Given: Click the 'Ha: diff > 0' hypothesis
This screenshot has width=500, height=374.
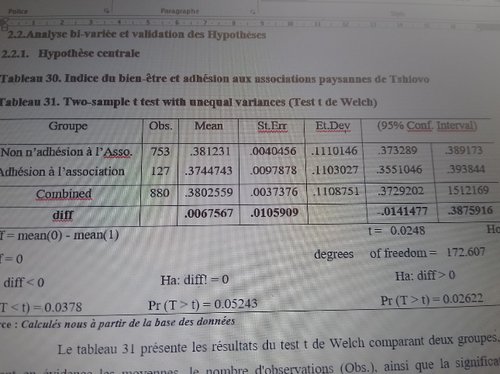Looking at the screenshot, I should coord(425,275).
